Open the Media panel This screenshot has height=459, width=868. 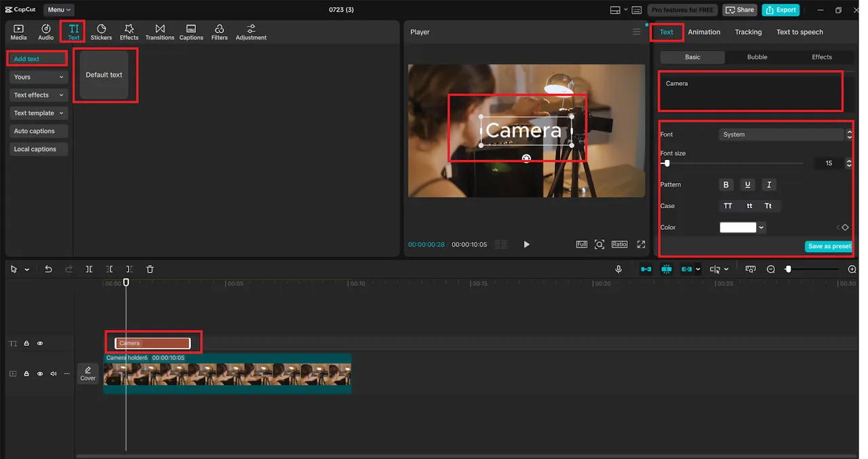[x=18, y=32]
